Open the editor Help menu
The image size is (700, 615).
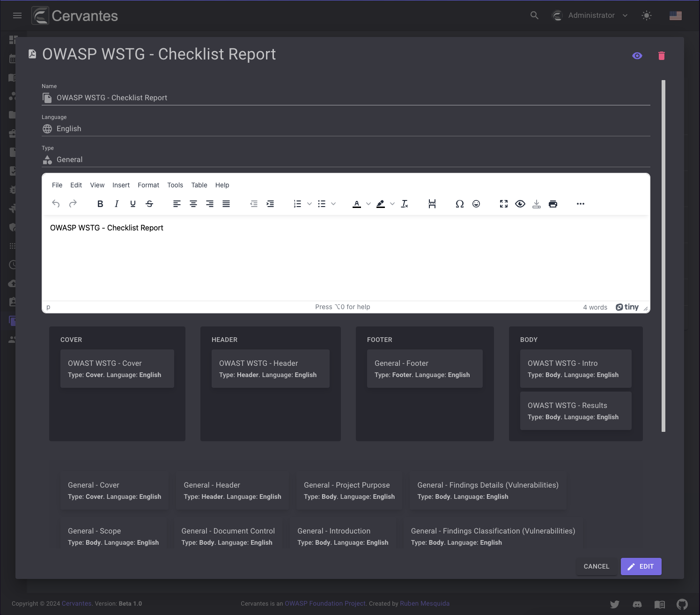tap(222, 185)
